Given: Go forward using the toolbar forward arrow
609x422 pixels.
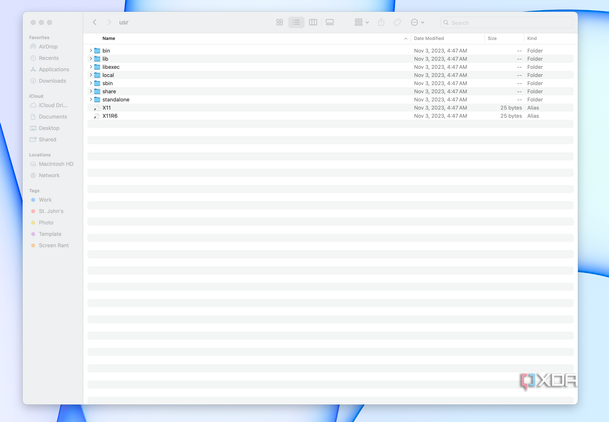Looking at the screenshot, I should [109, 23].
